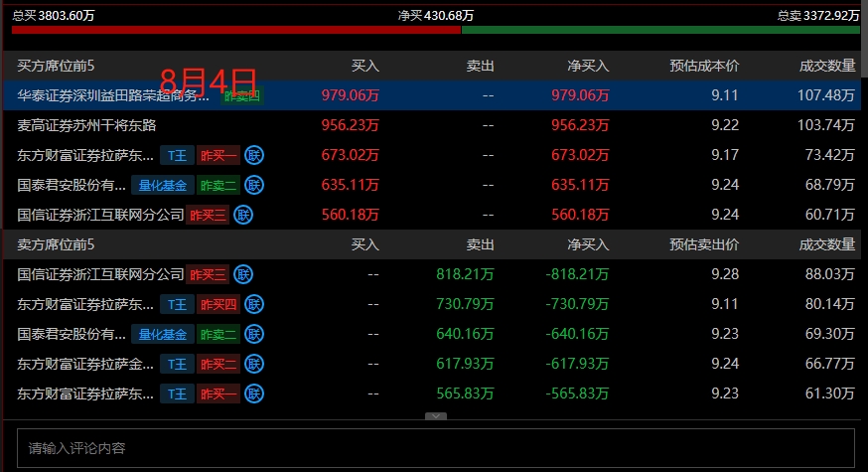Click 联 icon in the 565.83万 seller row
Image resolution: width=868 pixels, height=472 pixels.
click(254, 393)
